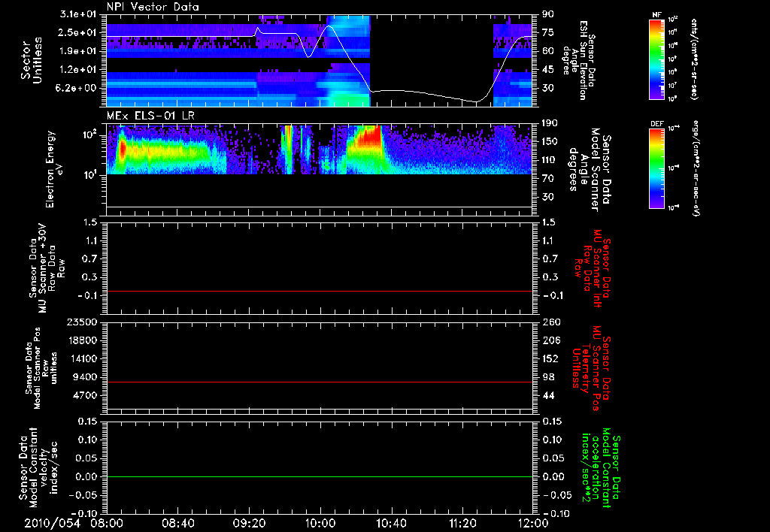
Task: Click the '75' sun elevation tick label
Action: click(547, 32)
